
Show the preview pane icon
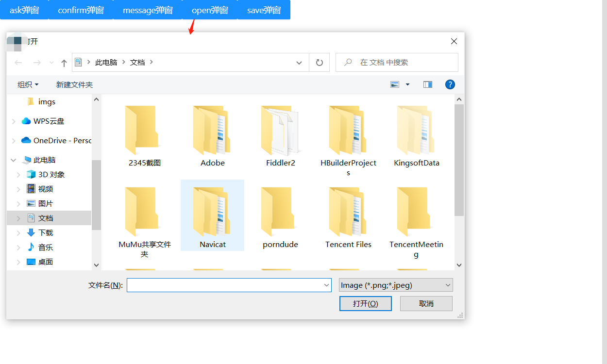[427, 84]
